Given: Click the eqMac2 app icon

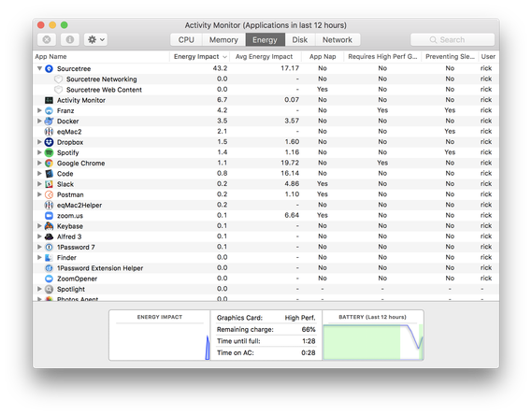Looking at the screenshot, I should [49, 132].
